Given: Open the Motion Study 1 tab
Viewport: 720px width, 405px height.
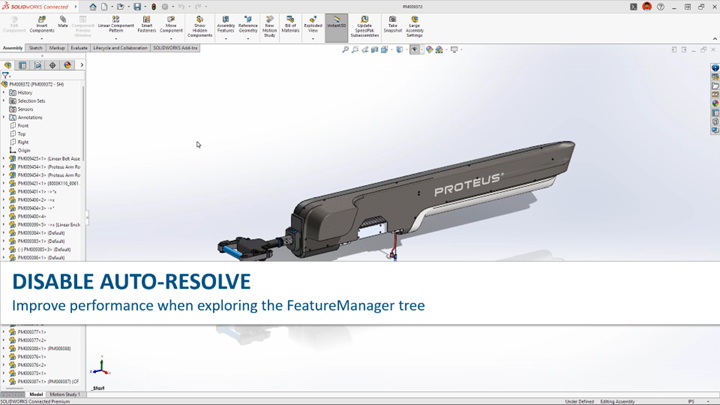Looking at the screenshot, I should 65,394.
